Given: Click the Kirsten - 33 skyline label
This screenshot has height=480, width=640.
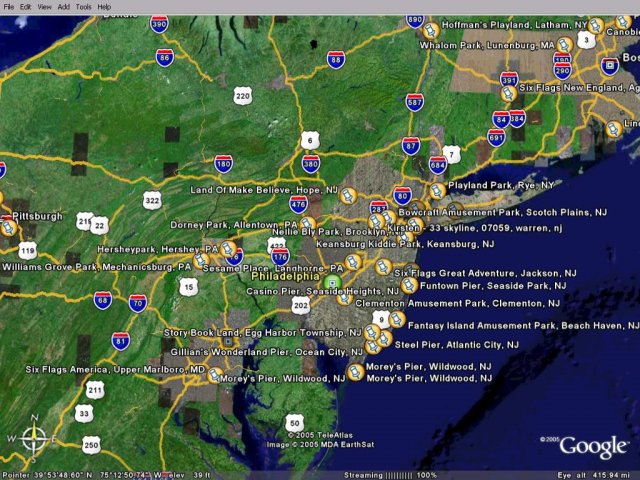Looking at the screenshot, I should click(x=476, y=228).
